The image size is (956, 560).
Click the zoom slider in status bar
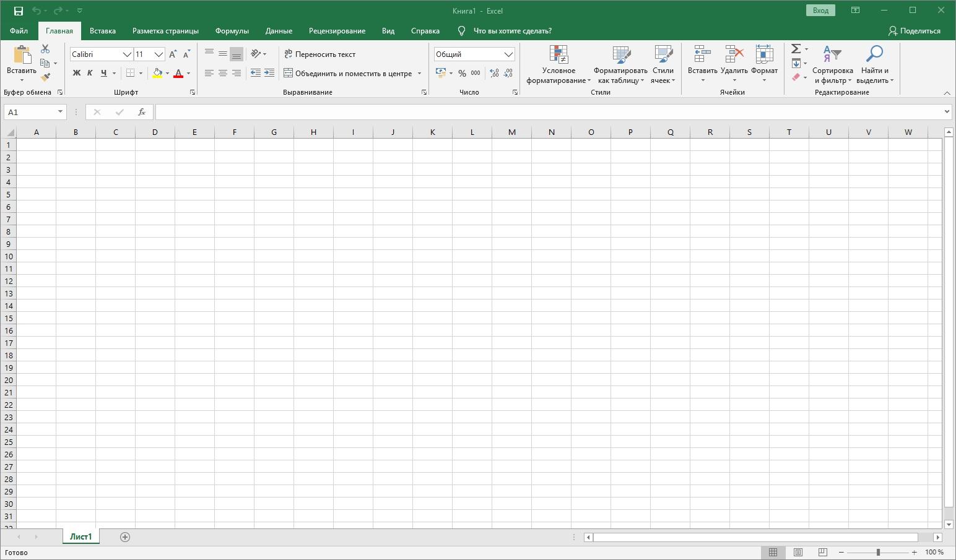878,553
